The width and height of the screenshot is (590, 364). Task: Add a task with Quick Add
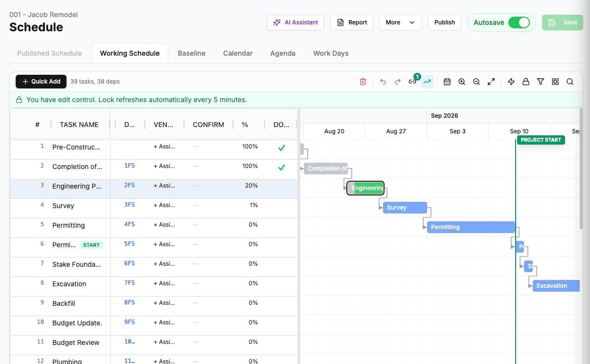(41, 82)
